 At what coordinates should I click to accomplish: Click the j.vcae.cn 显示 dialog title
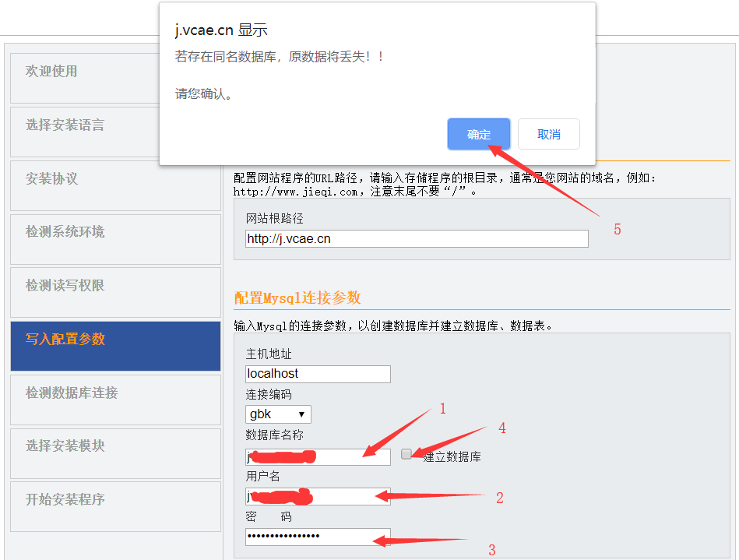(x=221, y=30)
